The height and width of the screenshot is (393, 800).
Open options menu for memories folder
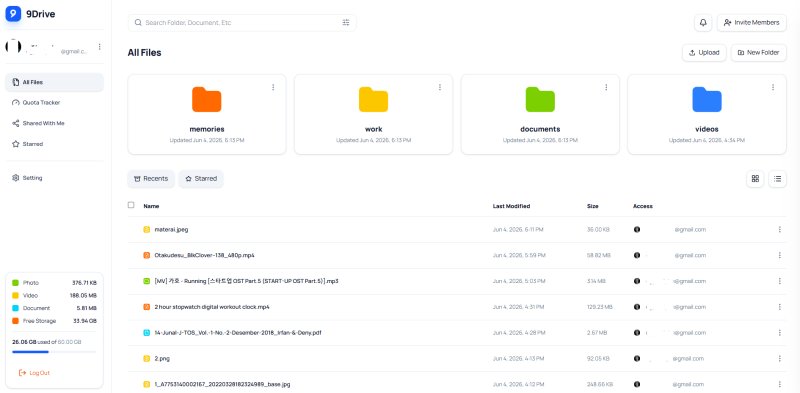click(273, 87)
